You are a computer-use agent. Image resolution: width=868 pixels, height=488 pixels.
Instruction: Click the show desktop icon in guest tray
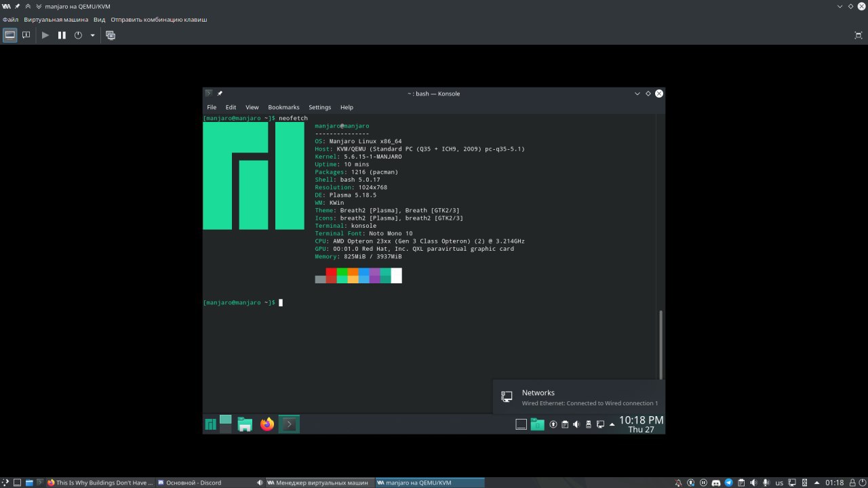(x=521, y=424)
